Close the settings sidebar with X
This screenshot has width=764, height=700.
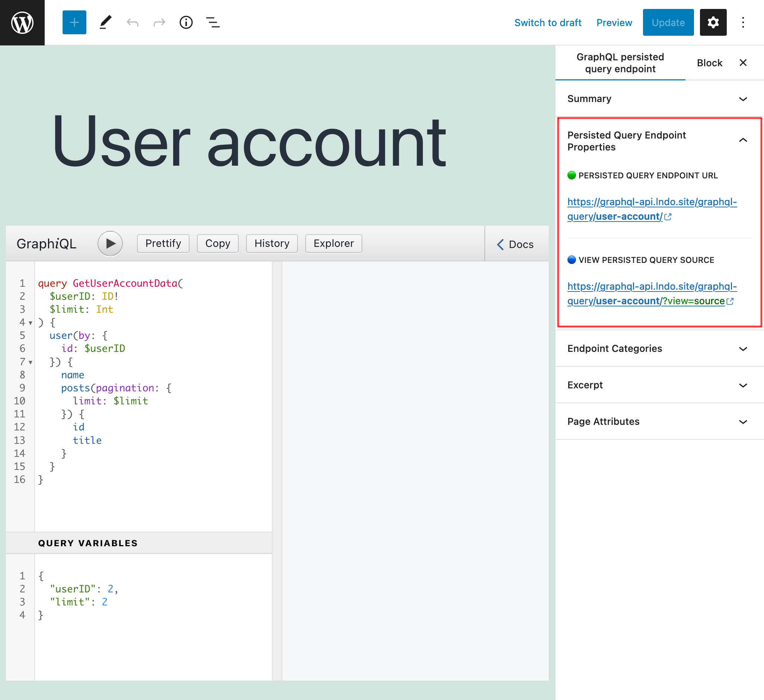pyautogui.click(x=743, y=63)
